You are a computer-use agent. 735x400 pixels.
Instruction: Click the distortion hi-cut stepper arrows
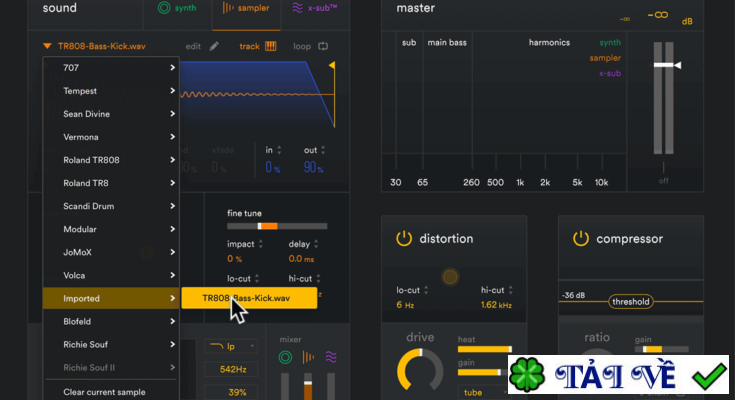[510, 290]
